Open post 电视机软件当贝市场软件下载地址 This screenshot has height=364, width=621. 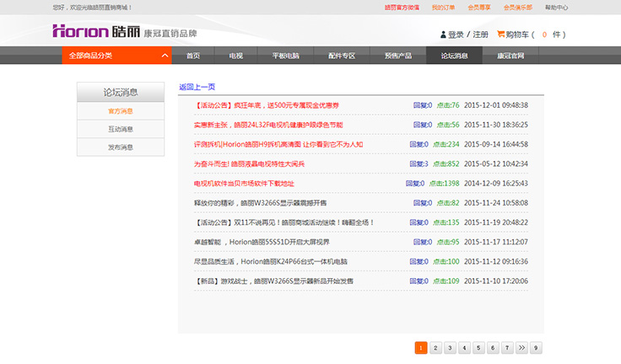click(244, 184)
